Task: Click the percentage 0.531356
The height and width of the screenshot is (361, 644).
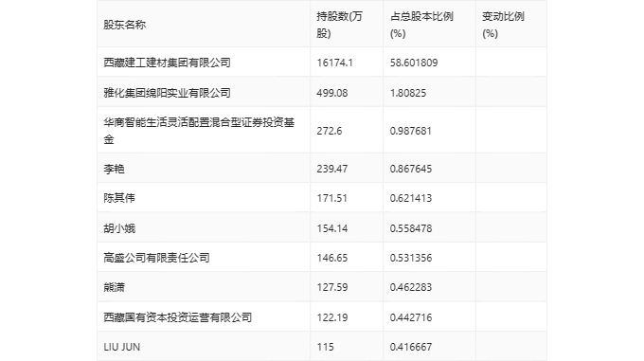Action: click(x=411, y=258)
